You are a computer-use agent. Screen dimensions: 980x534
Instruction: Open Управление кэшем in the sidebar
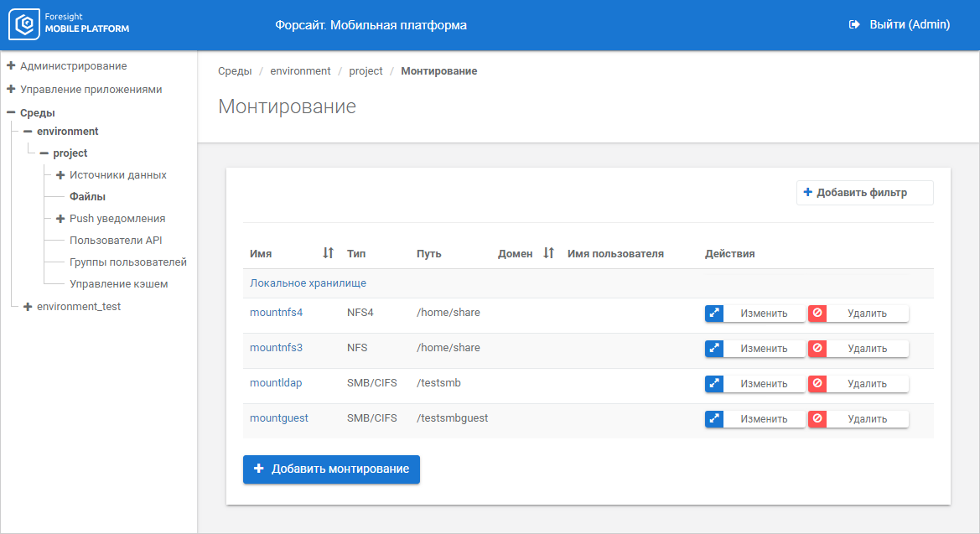118,284
